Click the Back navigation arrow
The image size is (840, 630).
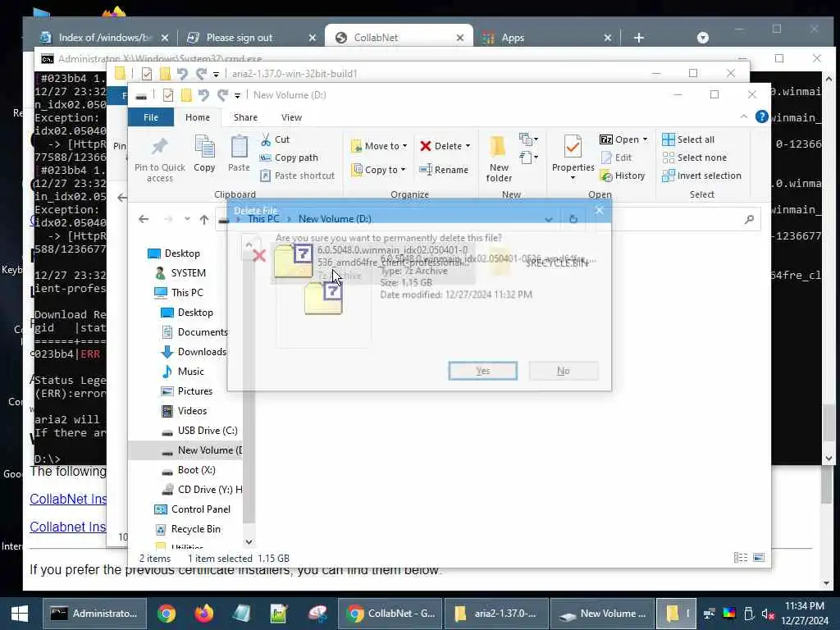(143, 219)
